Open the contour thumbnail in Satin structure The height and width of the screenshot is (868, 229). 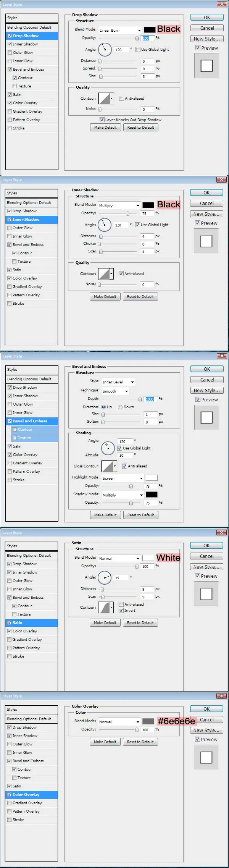(x=104, y=608)
